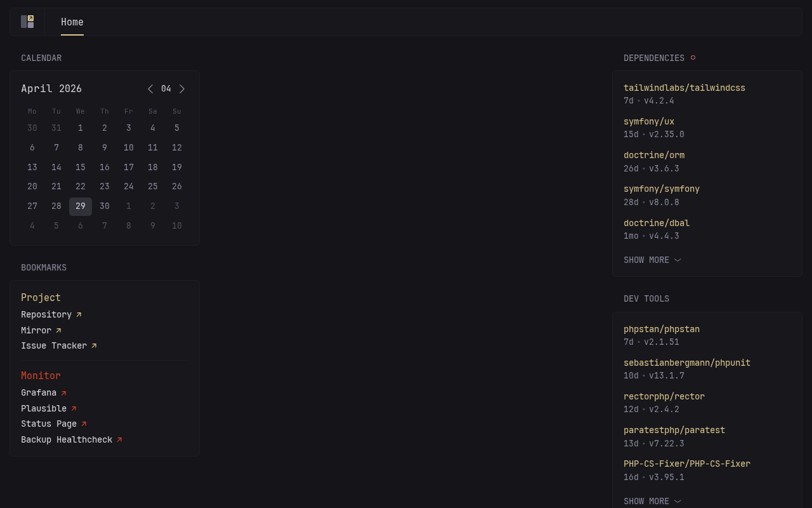
Task: Open symfony/ux release link
Action: point(649,121)
